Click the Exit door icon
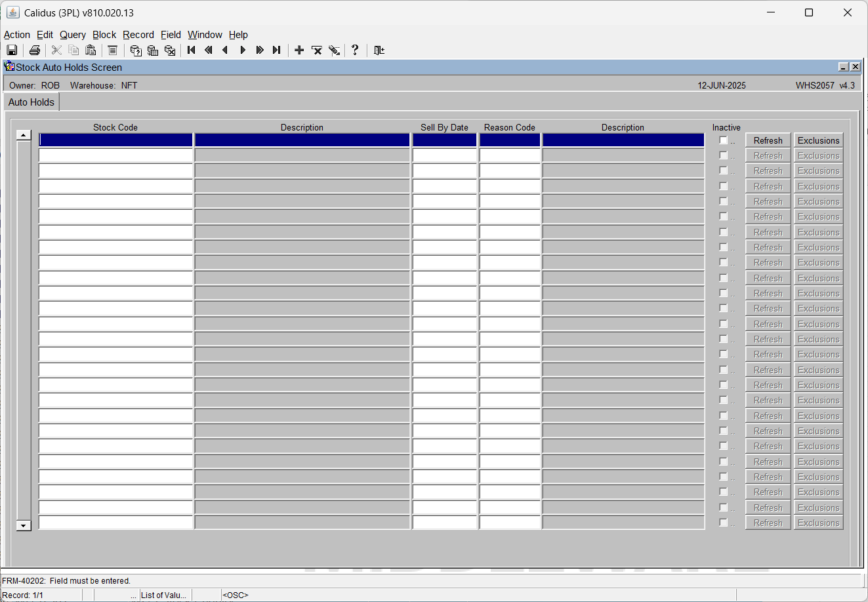 (x=379, y=50)
